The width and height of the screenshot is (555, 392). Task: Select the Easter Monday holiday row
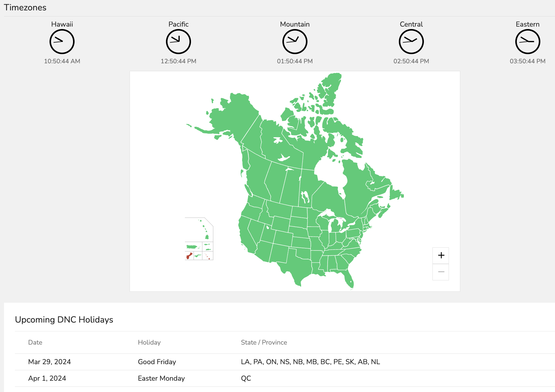click(285, 379)
